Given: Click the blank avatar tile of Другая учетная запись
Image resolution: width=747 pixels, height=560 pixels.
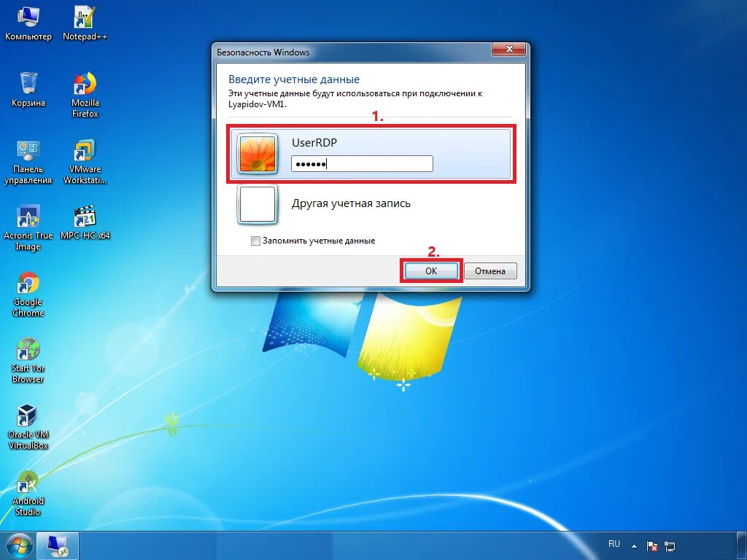Looking at the screenshot, I should pos(258,204).
